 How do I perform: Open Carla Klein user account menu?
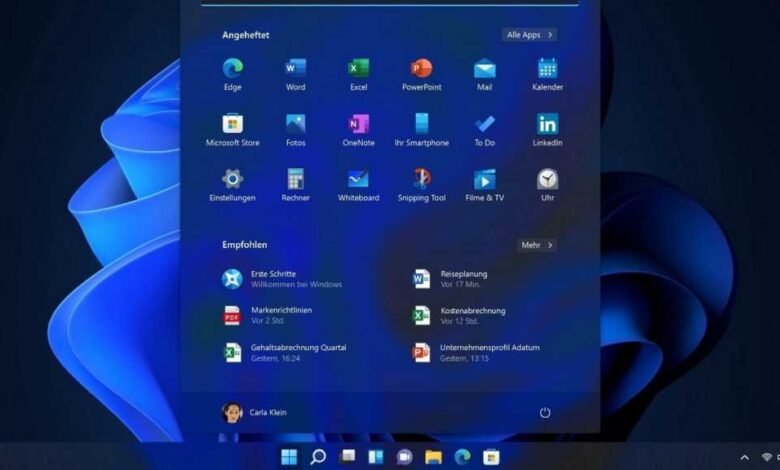254,412
